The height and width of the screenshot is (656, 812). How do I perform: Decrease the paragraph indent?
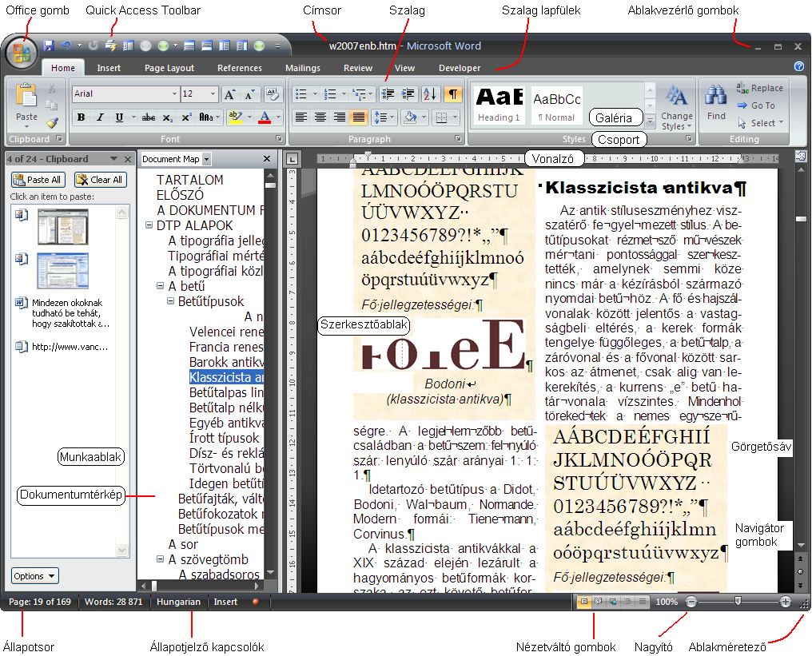click(388, 94)
